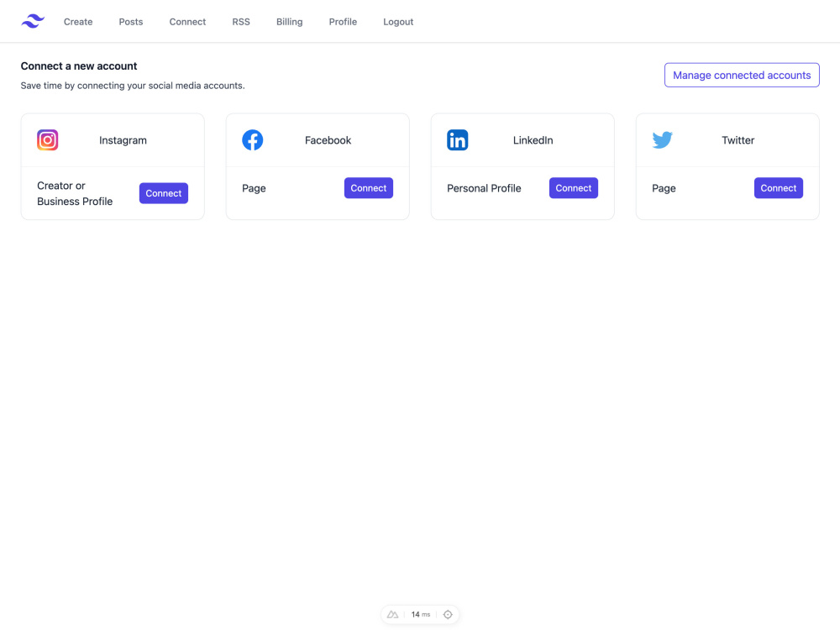Click the Twitter bird icon
The height and width of the screenshot is (630, 840).
pos(663,139)
